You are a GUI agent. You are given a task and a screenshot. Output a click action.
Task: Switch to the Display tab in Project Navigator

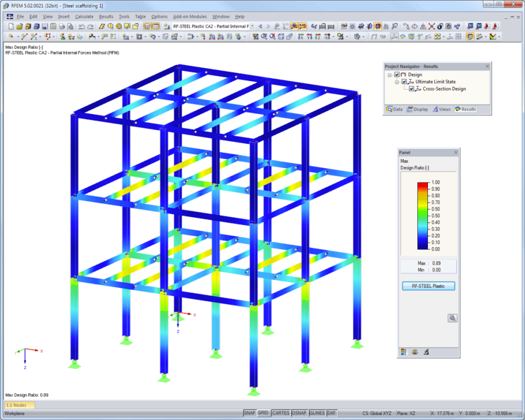417,109
